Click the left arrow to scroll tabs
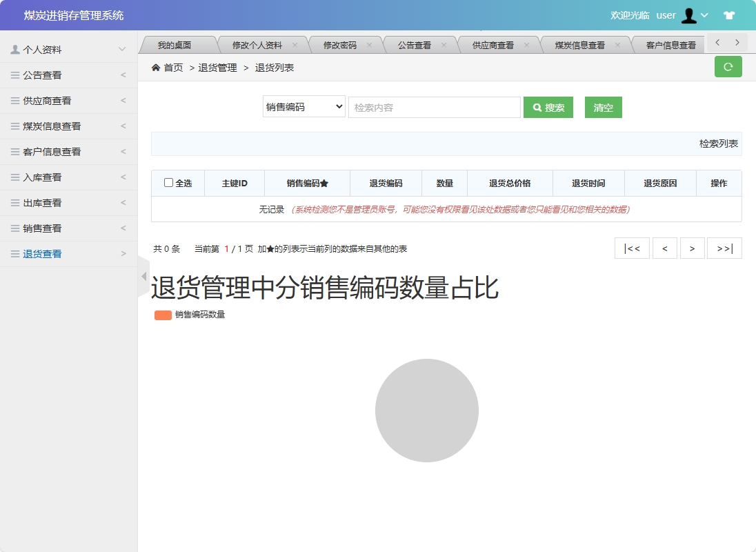The image size is (756, 552). (717, 42)
